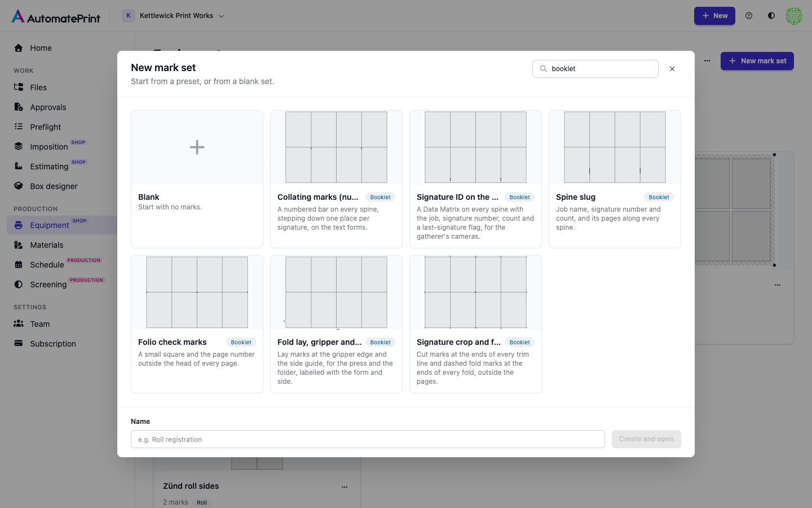Open Preflight checklist icon
This screenshot has width=812, height=508.
19,127
